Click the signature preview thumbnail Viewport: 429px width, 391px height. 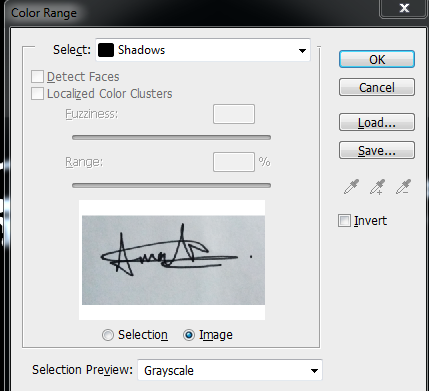coord(172,260)
